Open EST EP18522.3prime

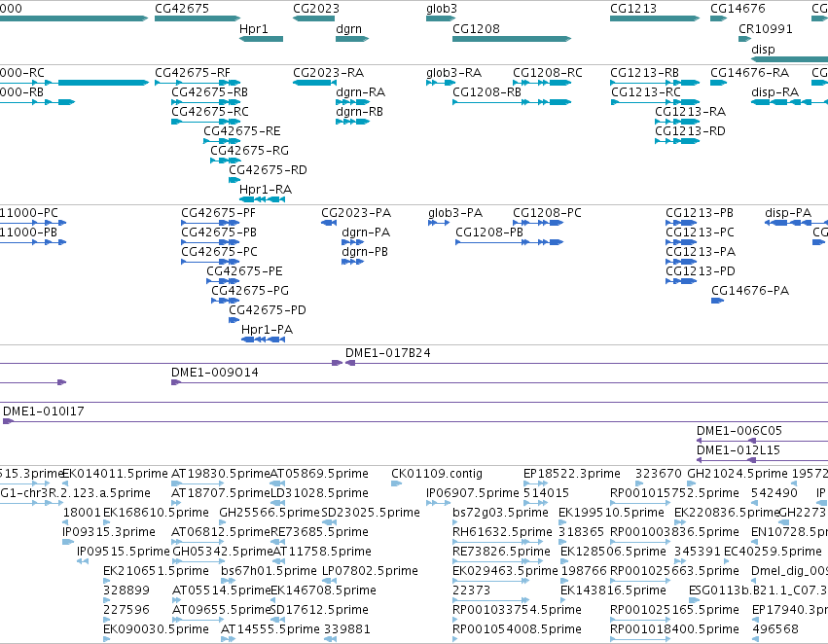pos(572,474)
